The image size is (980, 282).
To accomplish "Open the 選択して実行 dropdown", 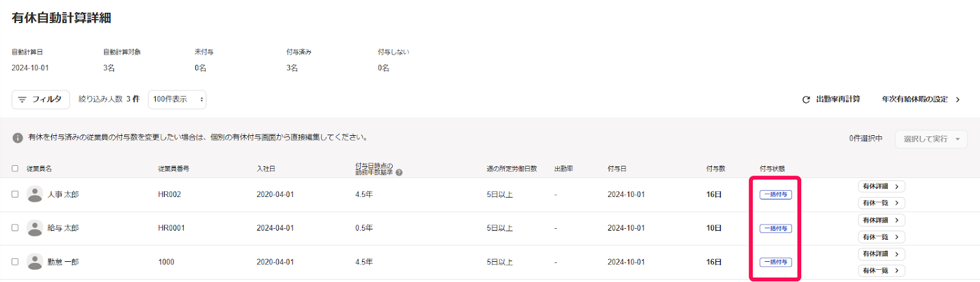I will 931,139.
